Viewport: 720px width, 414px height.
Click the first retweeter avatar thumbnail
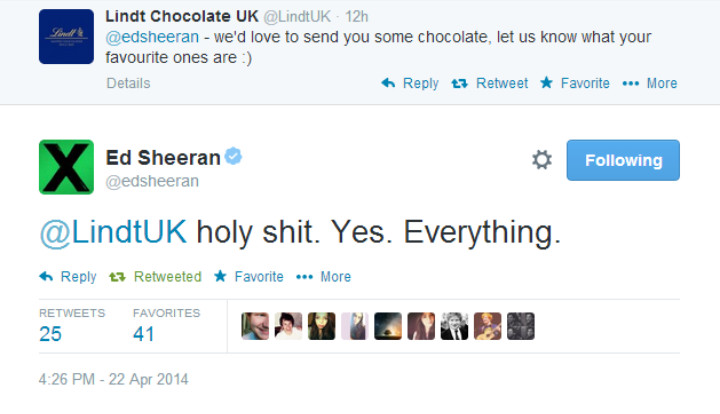click(x=255, y=326)
